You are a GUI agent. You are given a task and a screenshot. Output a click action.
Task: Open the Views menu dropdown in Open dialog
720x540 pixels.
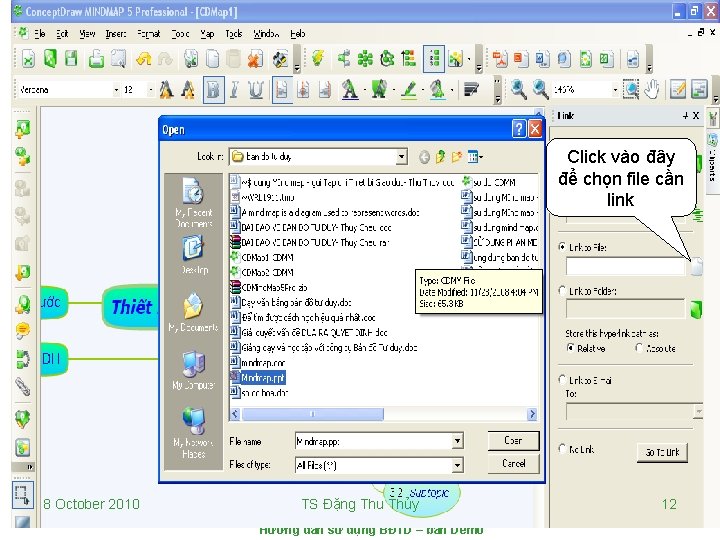click(475, 157)
